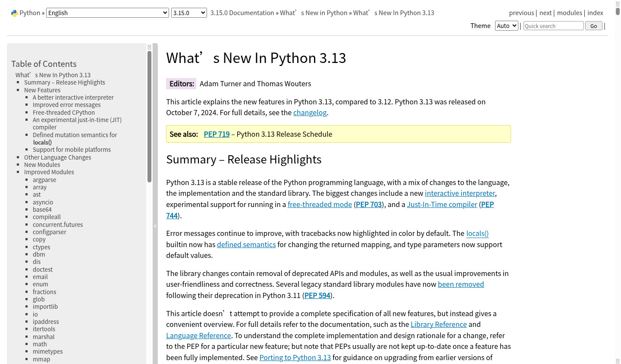This screenshot has width=621, height=364.
Task: Jump to configparser module entry
Action: pyautogui.click(x=50, y=232)
